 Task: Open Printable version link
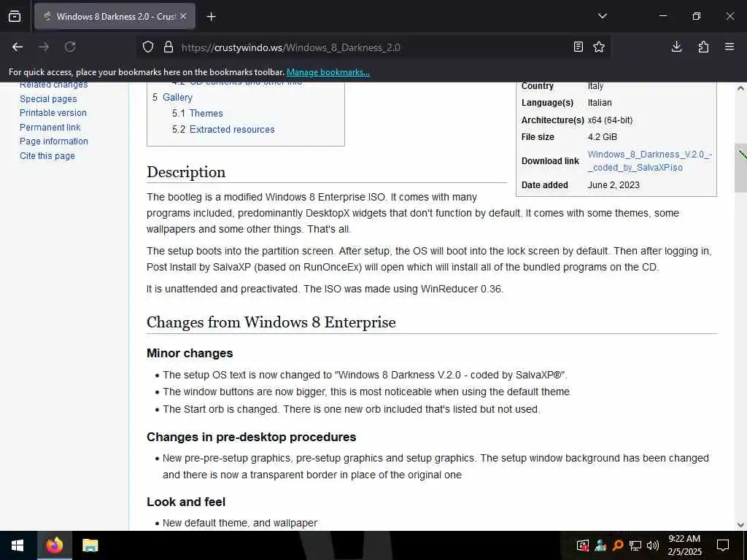[53, 113]
